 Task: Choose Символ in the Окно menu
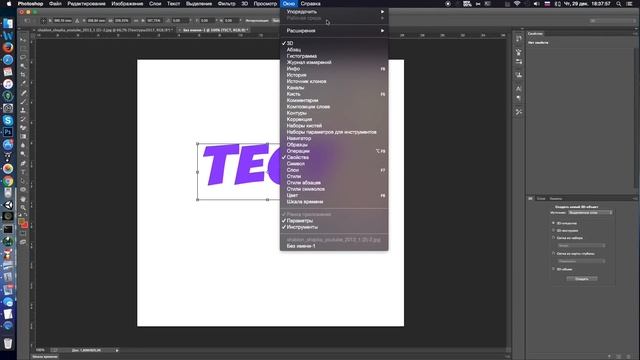click(334, 164)
